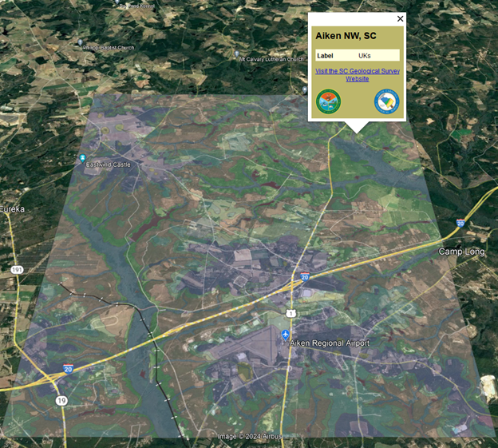Click the I-20 shield near Route 19
This screenshot has width=498, height=448.
[69, 371]
